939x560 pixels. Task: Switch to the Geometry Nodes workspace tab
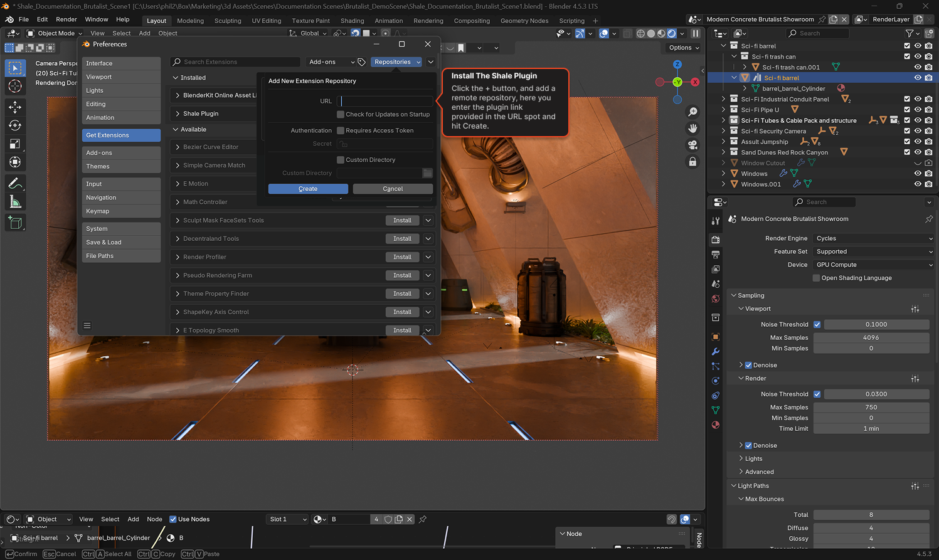click(x=524, y=21)
